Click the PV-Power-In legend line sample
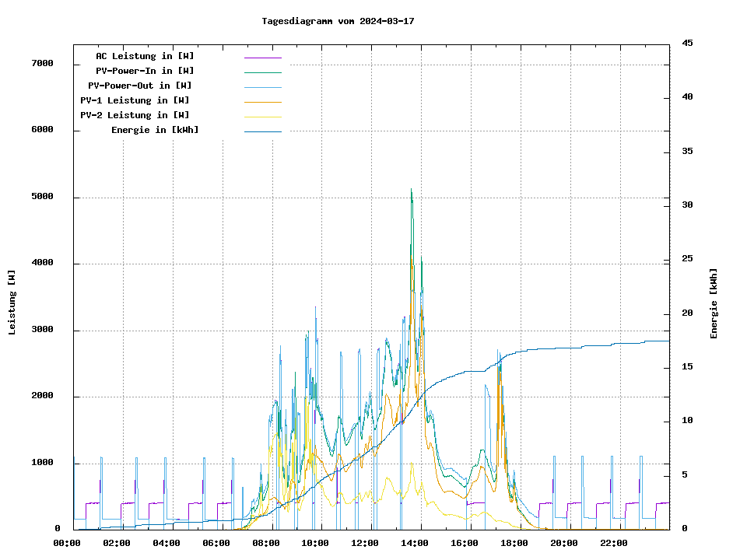 pos(262,72)
